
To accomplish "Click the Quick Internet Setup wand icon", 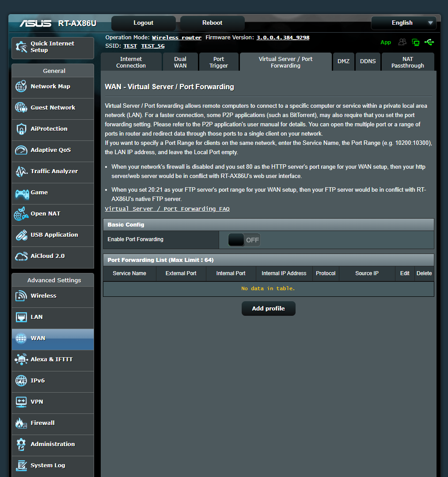I will click(21, 47).
